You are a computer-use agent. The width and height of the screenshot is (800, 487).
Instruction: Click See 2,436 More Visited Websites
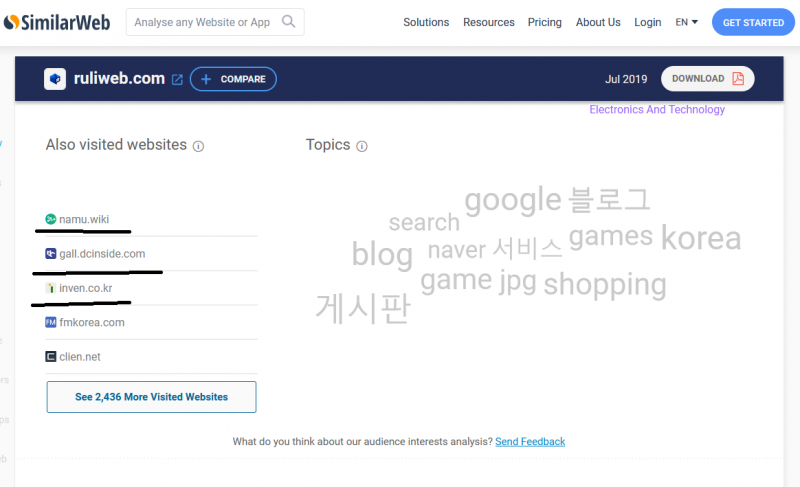pyautogui.click(x=151, y=397)
